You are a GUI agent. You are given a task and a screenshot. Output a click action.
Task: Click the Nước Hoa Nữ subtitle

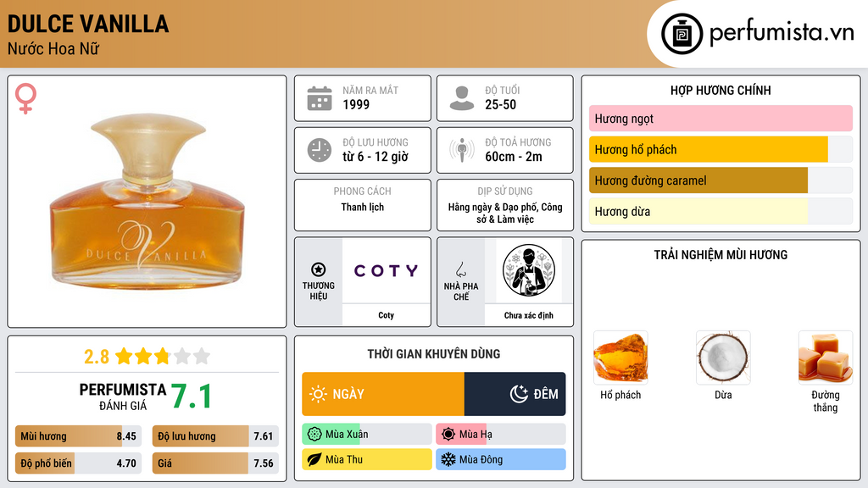coord(53,49)
